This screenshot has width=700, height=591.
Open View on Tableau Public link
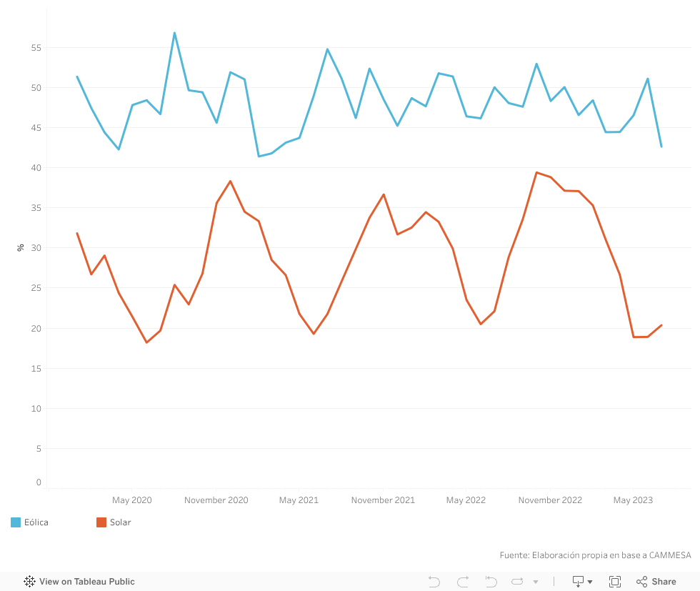(x=86, y=582)
